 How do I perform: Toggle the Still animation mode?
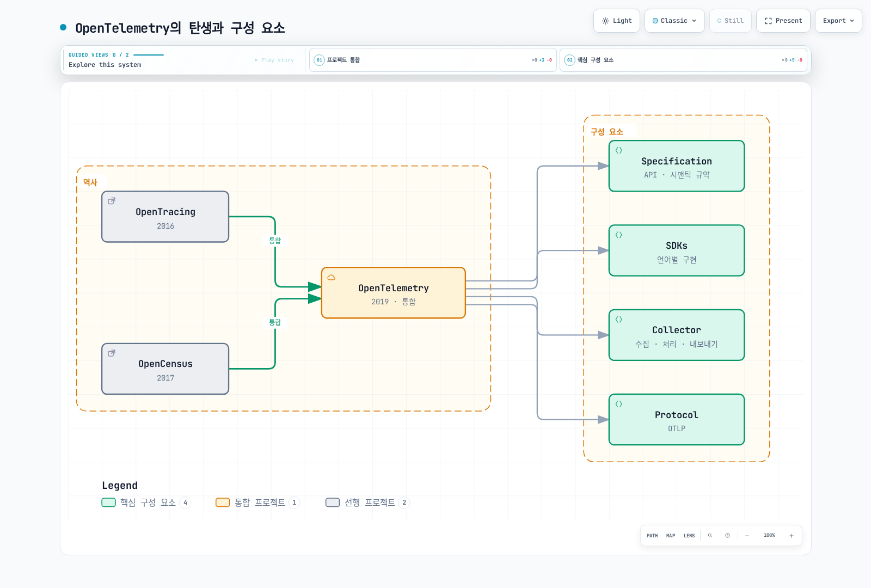coord(731,21)
